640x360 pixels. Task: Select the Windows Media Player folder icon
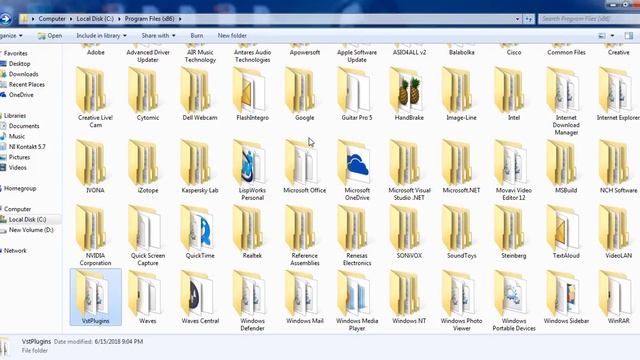pyautogui.click(x=354, y=294)
